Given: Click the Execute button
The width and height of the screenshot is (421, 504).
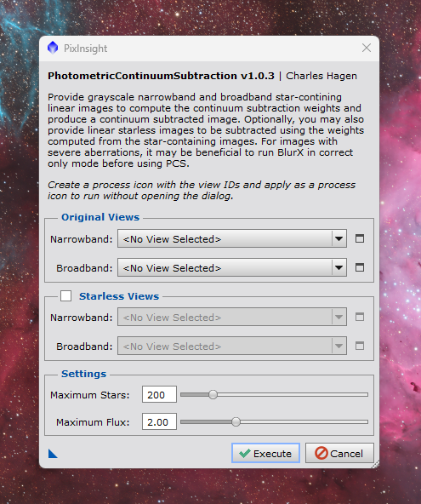Looking at the screenshot, I should point(265,453).
